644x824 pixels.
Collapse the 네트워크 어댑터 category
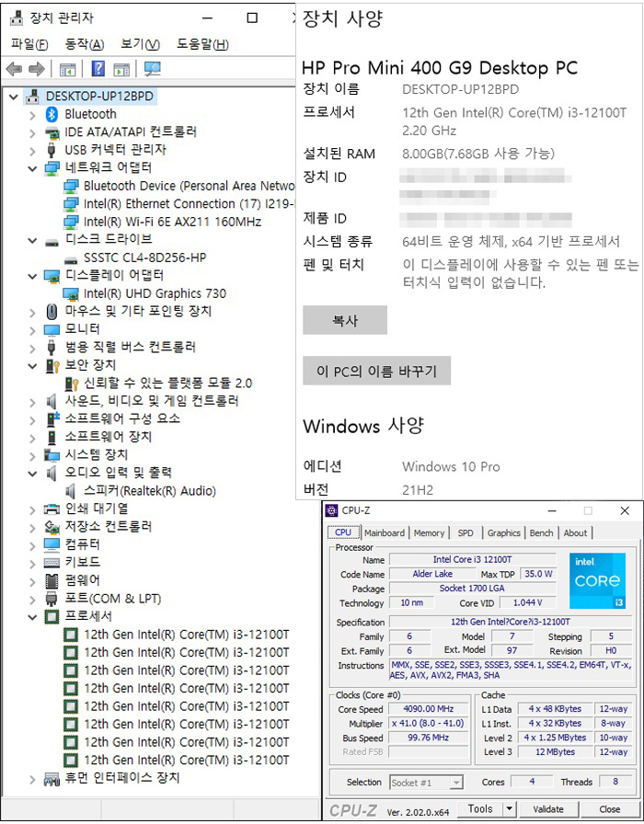(32, 168)
